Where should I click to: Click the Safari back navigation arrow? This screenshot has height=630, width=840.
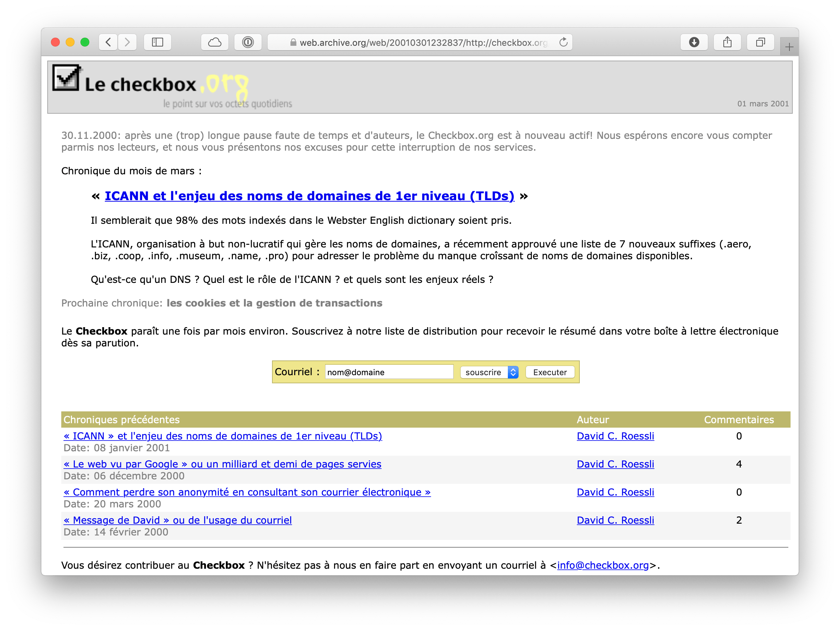(109, 42)
